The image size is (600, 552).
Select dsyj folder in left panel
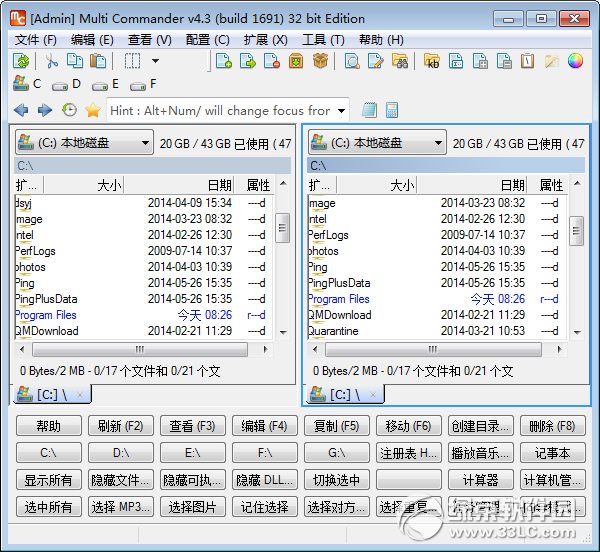click(23, 203)
